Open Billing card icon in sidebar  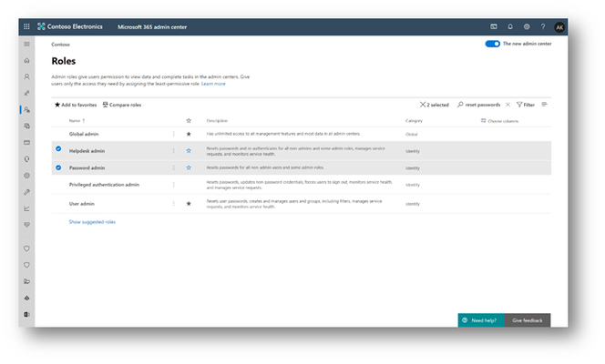[x=26, y=143]
